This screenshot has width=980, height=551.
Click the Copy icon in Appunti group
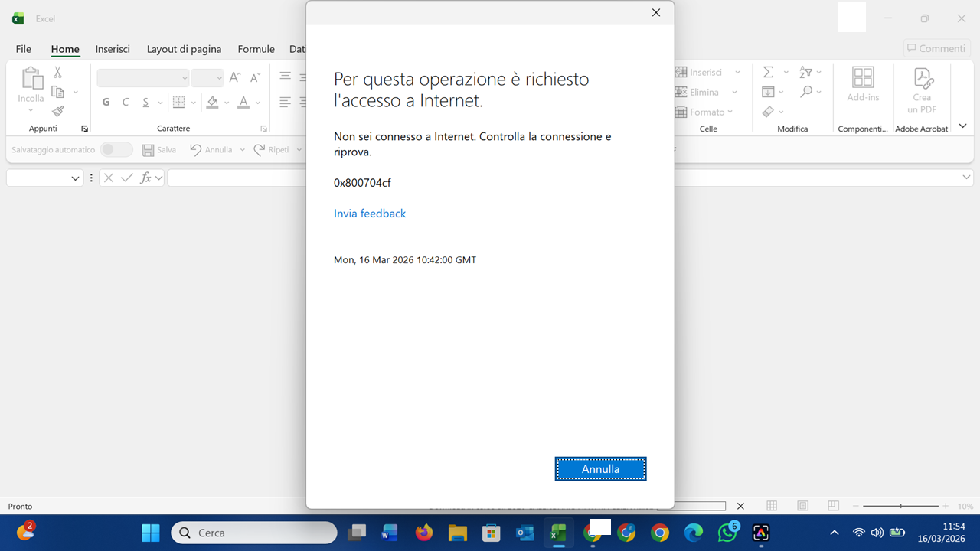tap(57, 92)
